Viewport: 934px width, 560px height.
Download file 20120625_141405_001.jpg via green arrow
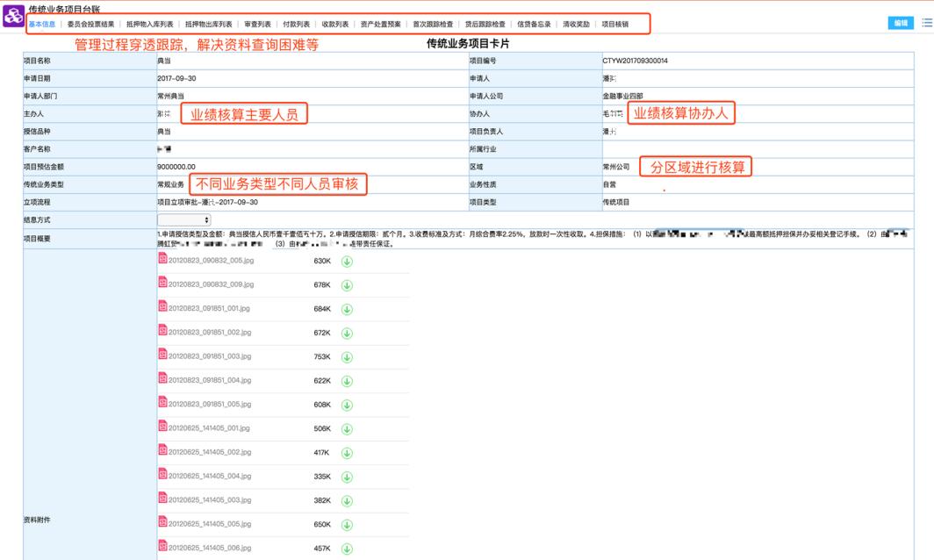[347, 429]
